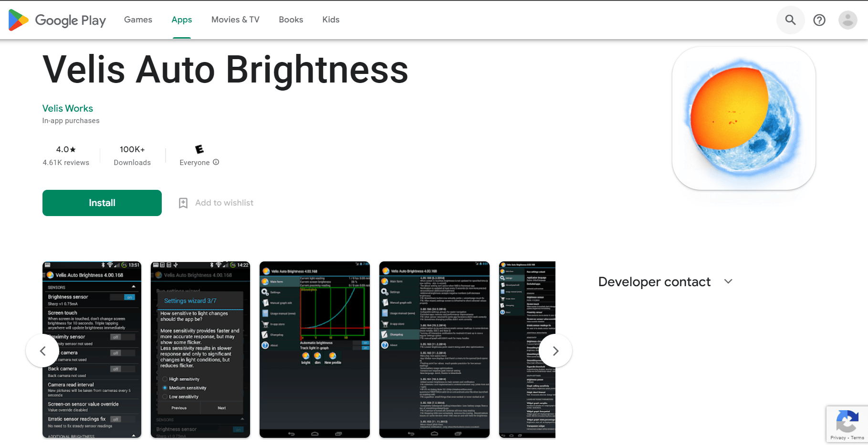The height and width of the screenshot is (445, 868).
Task: Open the search magnifier icon
Action: point(791,20)
